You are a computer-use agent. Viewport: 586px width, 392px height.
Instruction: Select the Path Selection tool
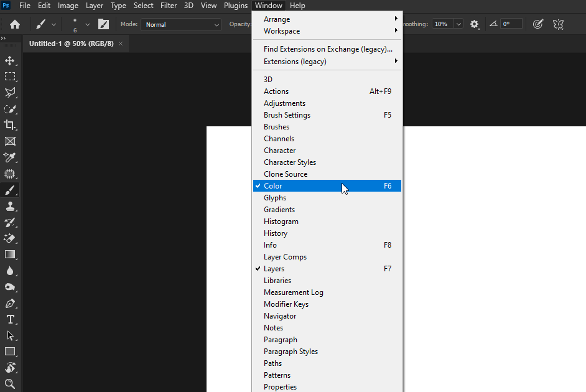tap(10, 335)
